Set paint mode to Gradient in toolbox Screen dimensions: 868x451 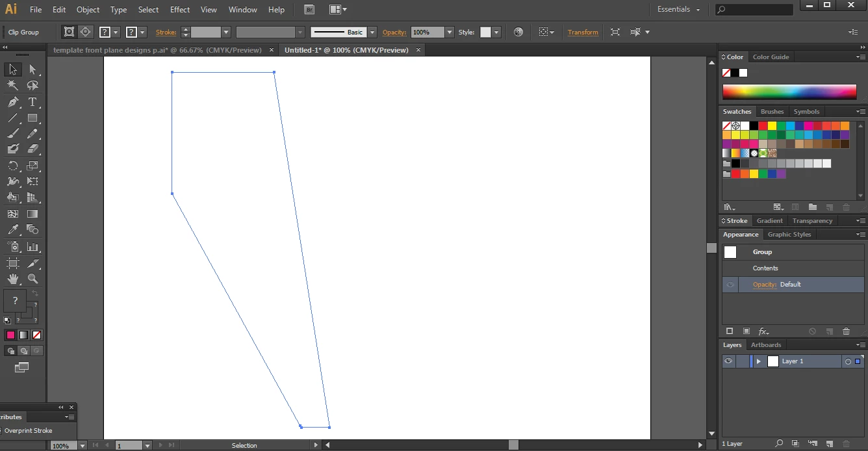click(23, 335)
